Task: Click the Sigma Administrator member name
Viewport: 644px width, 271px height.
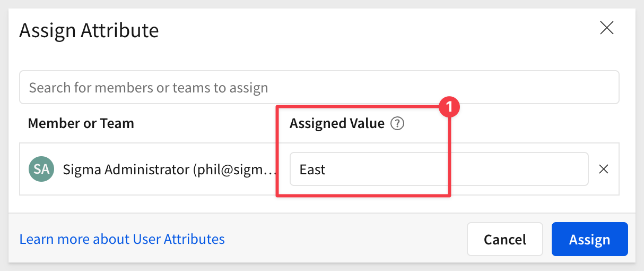Action: (126, 170)
